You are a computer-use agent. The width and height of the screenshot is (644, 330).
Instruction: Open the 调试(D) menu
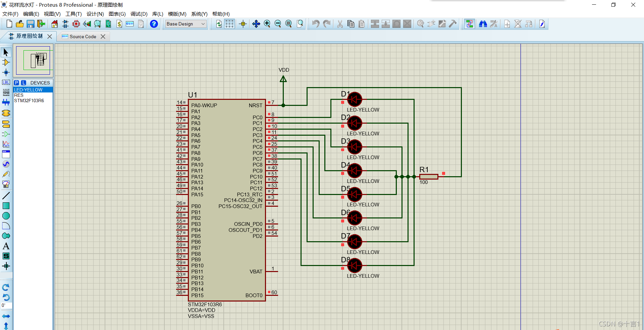[x=139, y=14]
